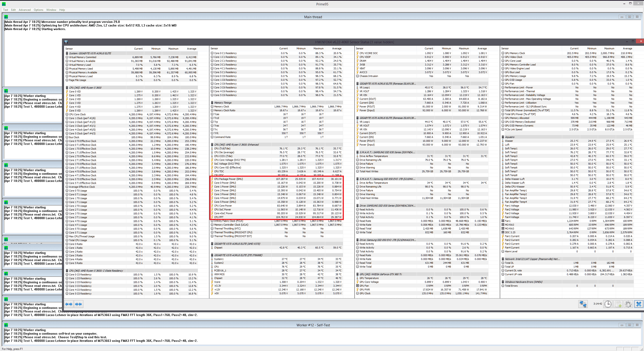Viewport: 644px width, 351px height.
Task: Select the DRAM voltage row
Action: click(x=422, y=61)
